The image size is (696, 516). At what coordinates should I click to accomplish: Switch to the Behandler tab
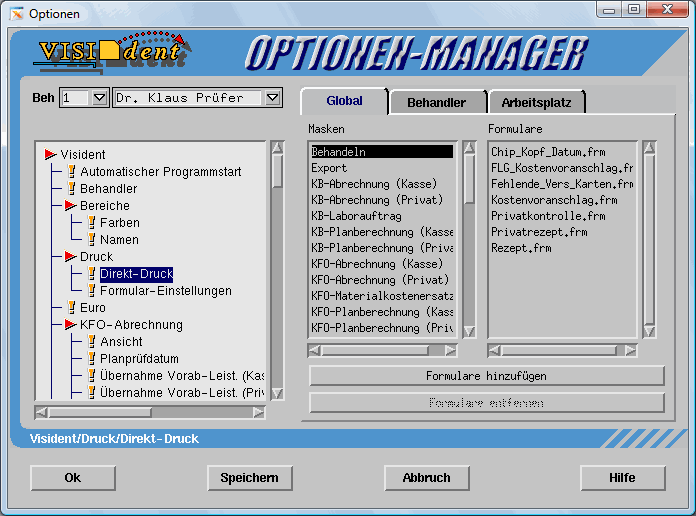pos(436,103)
